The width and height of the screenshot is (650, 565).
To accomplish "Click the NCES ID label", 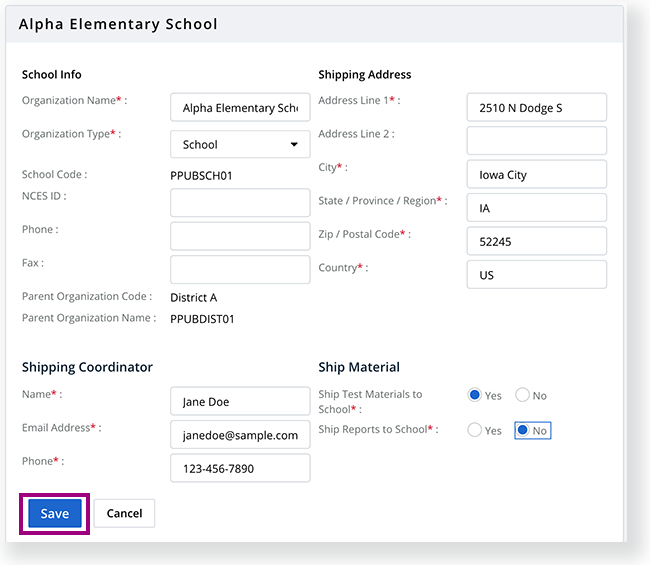I will [44, 196].
